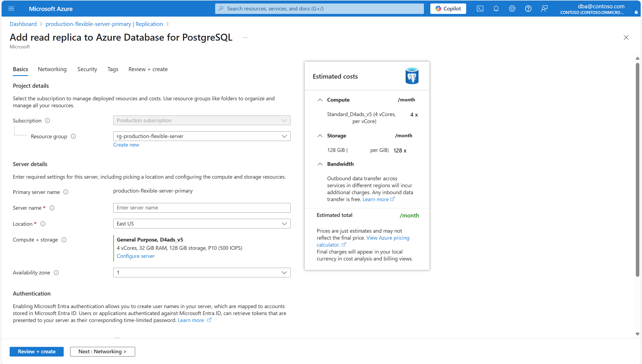Image resolution: width=642 pixels, height=364 pixels.
Task: Click the Enter server name field
Action: 202,208
